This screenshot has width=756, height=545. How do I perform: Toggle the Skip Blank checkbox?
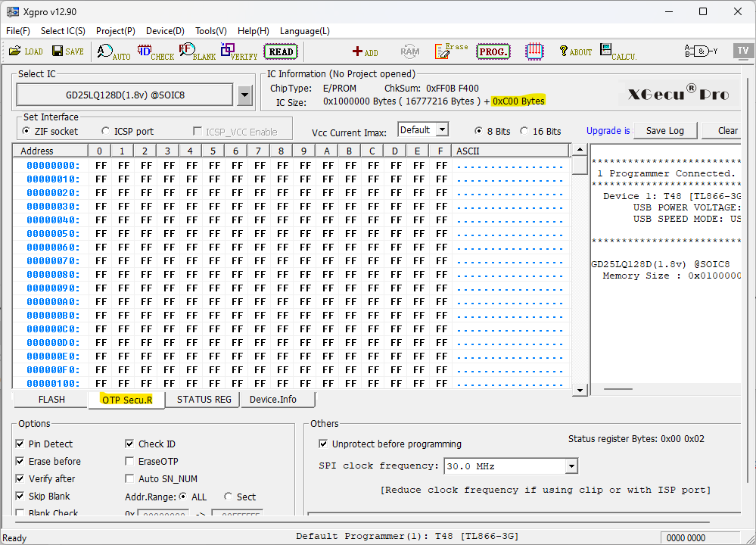coord(20,496)
